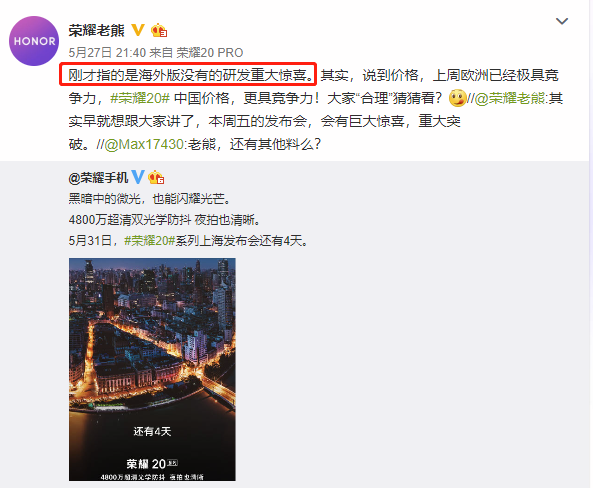This screenshot has width=593, height=488.
Task: Open the #荣耀20# hashtag in main post
Action: click(140, 98)
